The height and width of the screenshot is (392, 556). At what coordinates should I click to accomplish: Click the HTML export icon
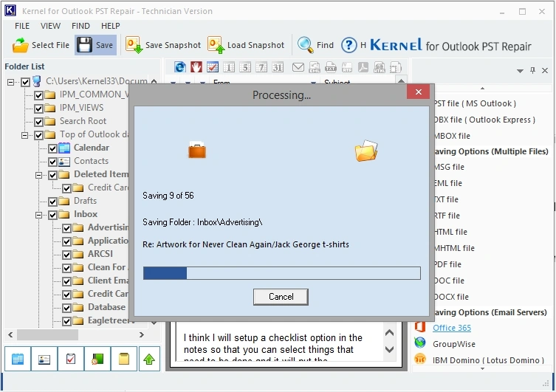click(380, 67)
